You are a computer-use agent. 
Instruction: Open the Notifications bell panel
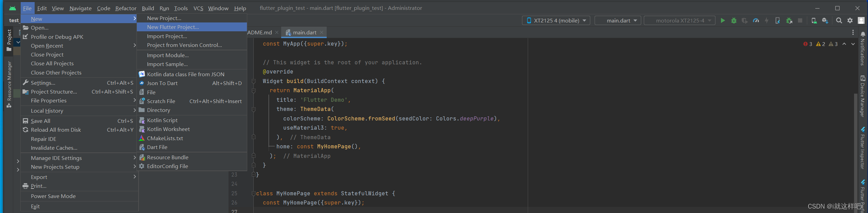(863, 48)
